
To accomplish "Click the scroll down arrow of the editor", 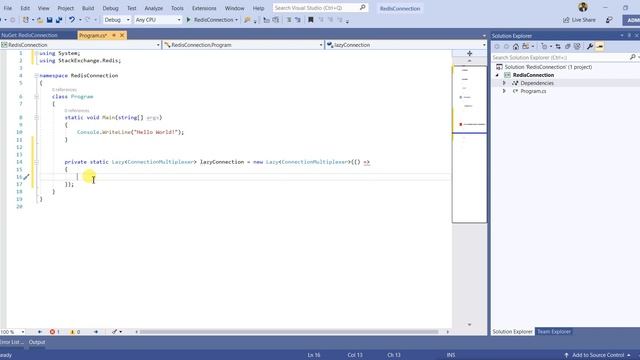I will 469,324.
